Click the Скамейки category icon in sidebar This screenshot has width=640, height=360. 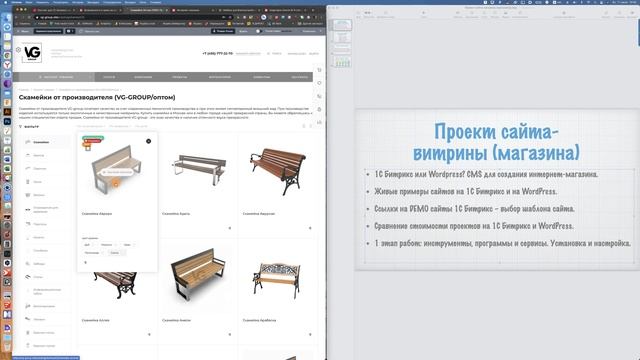pos(28,142)
